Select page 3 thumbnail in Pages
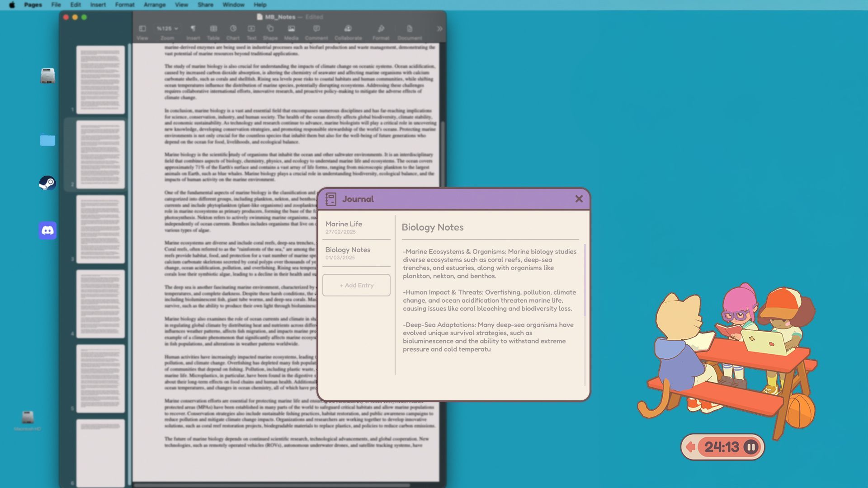Viewport: 868px width, 488px height. point(100,229)
